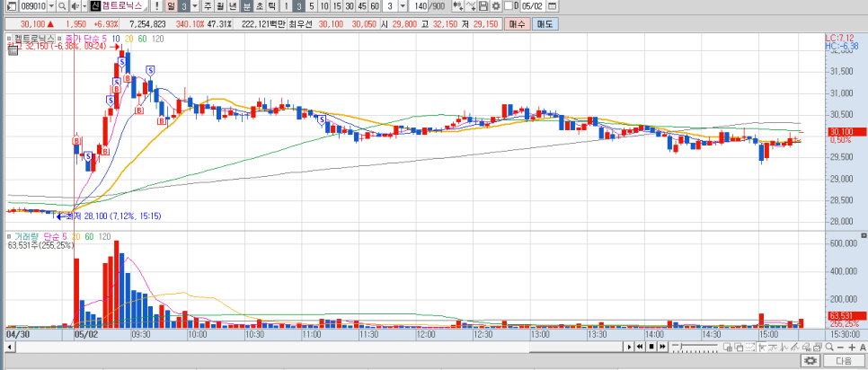Select the 초 (second) chart period

pyautogui.click(x=259, y=6)
